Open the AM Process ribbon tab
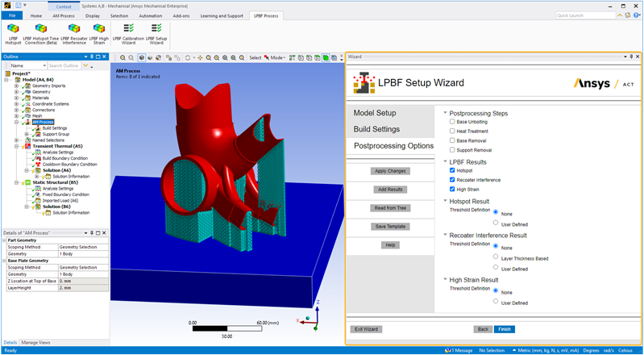Screen dimensions: 644x355 (x=64, y=15)
